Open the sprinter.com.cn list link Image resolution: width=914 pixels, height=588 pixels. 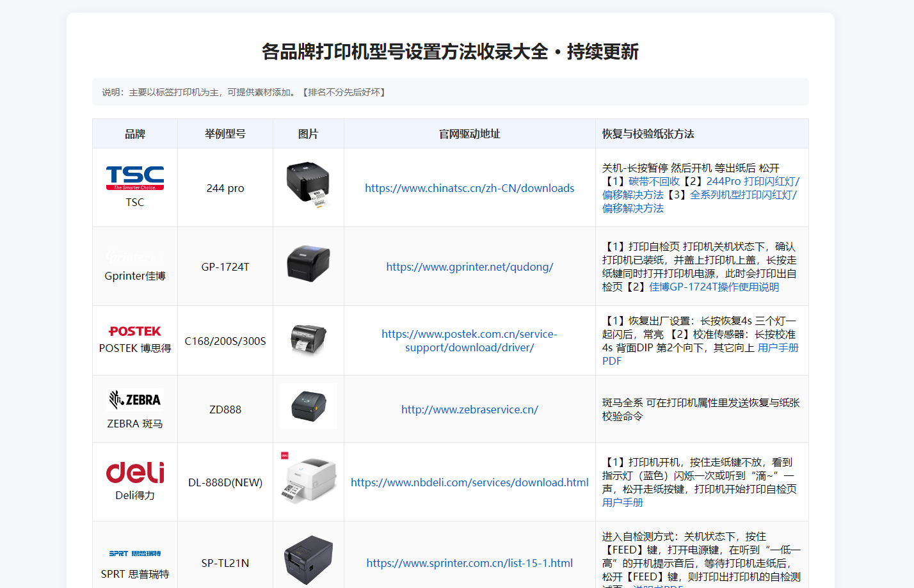click(470, 563)
